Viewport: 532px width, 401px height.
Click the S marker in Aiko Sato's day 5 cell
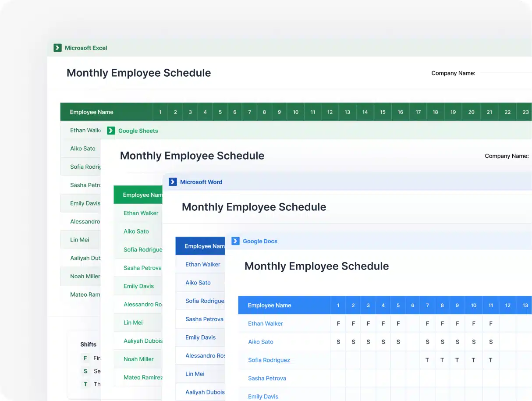point(398,342)
